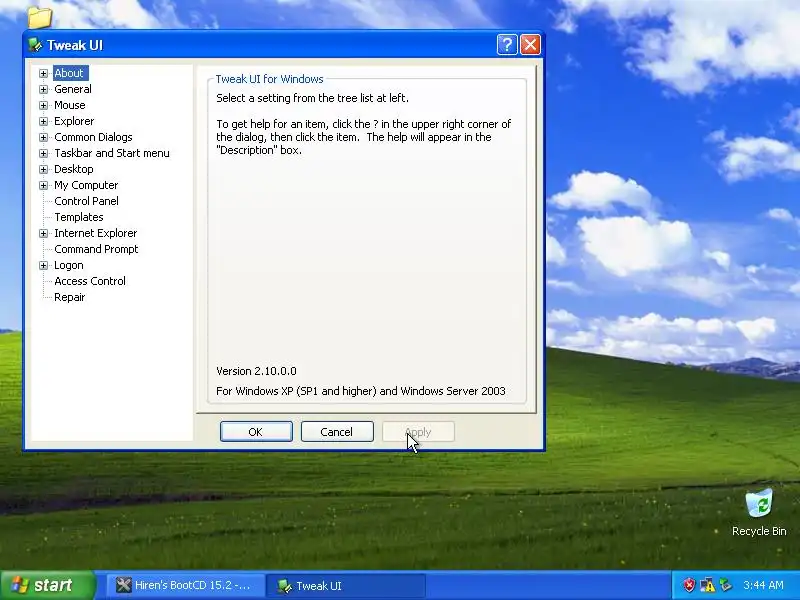Select Desktop in the settings tree

(x=74, y=169)
